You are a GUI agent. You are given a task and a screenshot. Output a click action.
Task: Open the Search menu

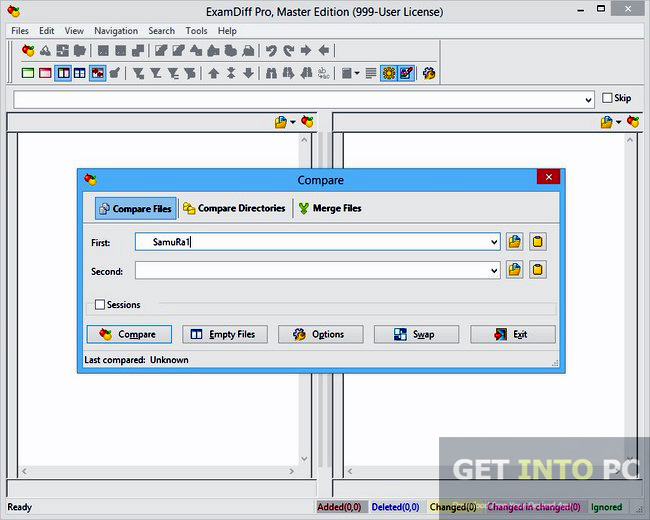pos(162,31)
